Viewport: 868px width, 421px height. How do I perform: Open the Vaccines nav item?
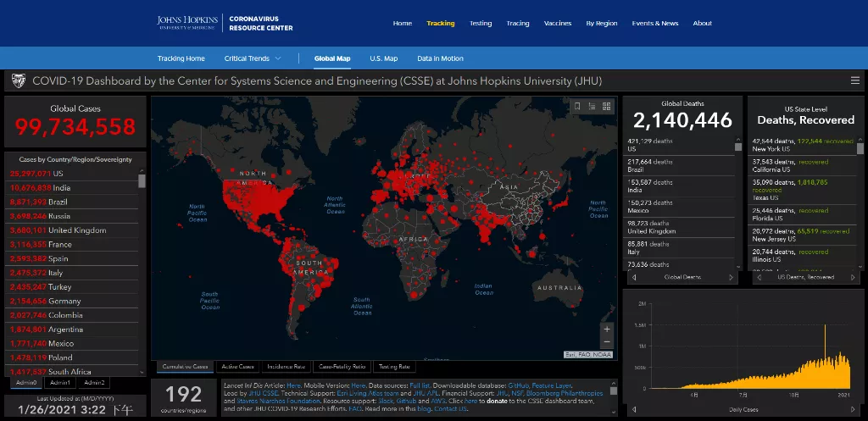558,23
